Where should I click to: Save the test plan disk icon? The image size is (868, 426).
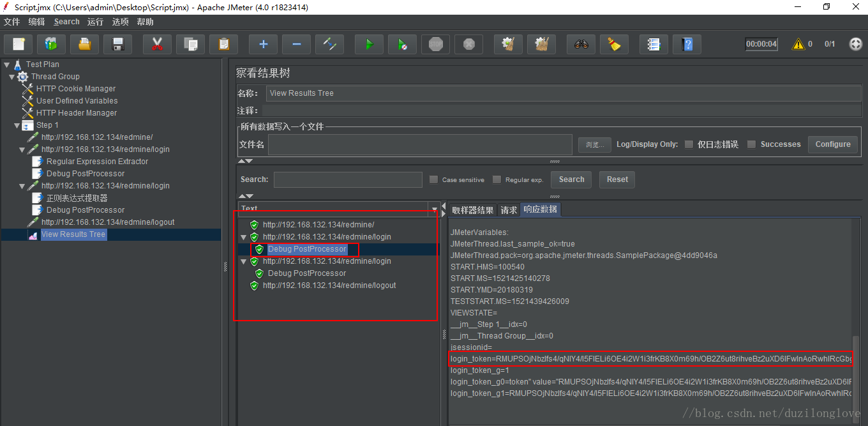click(117, 44)
